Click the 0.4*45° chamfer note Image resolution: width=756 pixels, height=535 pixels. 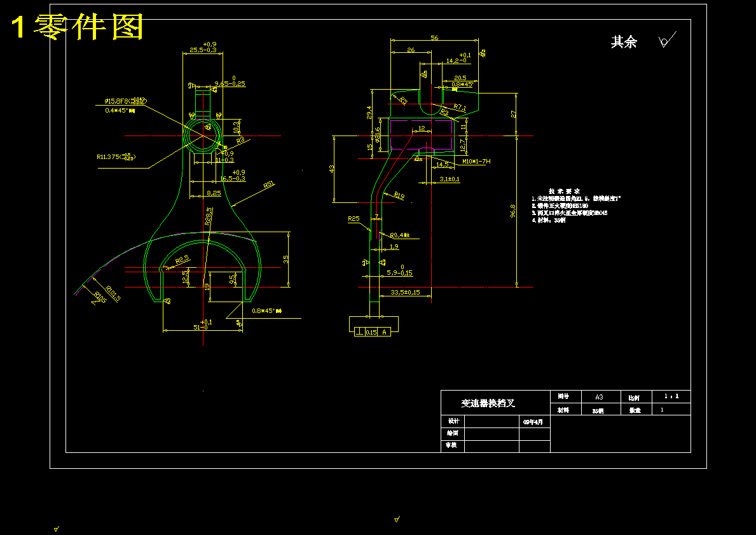[120, 111]
